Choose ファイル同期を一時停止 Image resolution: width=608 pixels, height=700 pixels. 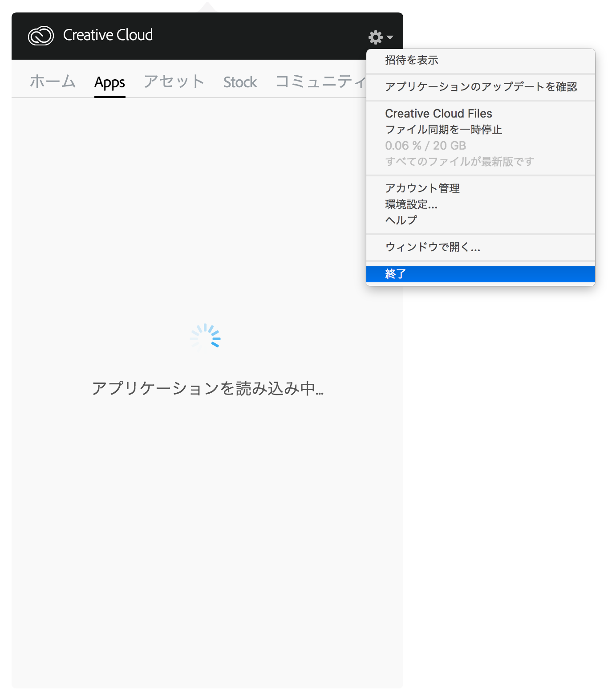[481, 130]
